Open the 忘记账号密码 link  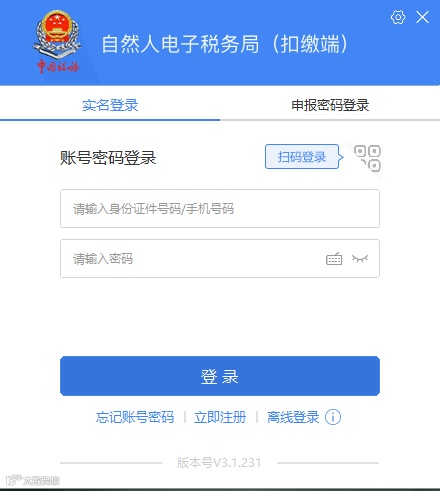click(x=135, y=417)
